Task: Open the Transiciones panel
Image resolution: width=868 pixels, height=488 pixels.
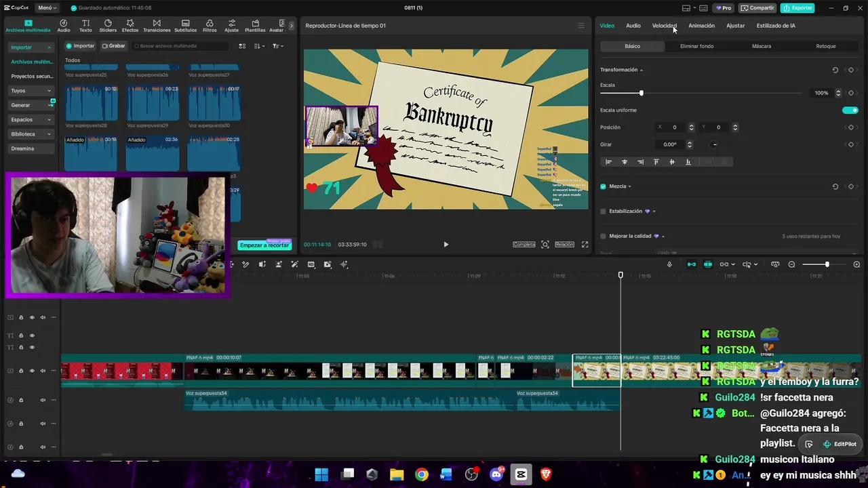Action: click(x=157, y=26)
